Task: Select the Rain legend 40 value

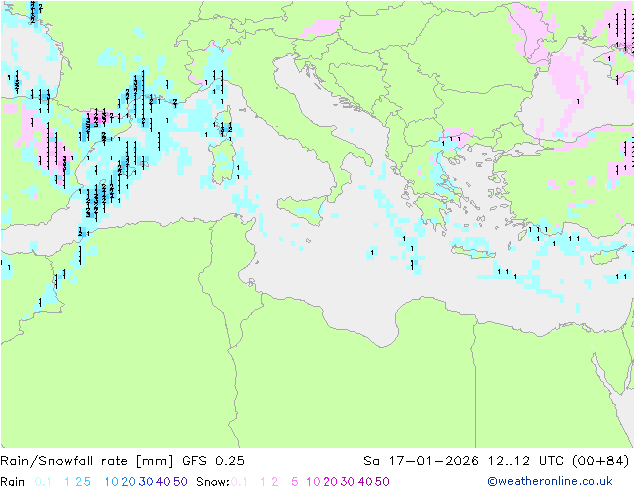Action: 163,482
